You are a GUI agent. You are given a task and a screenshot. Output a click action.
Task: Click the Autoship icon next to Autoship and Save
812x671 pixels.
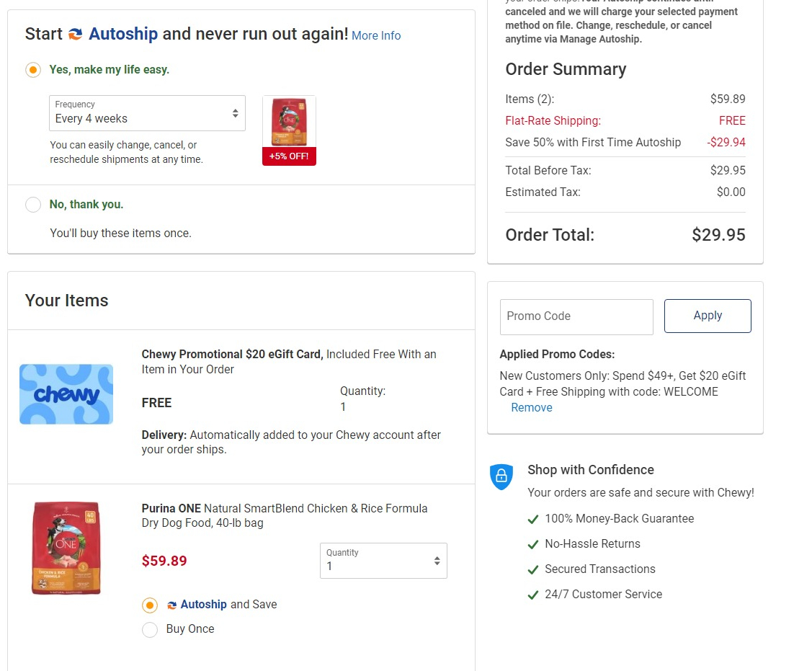tap(171, 605)
